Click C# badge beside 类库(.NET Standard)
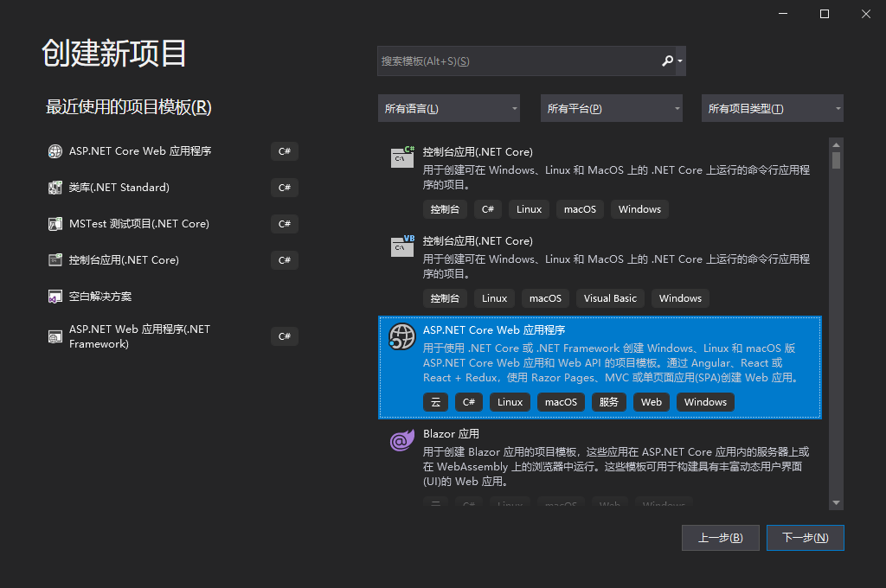Viewport: 886px width, 588px height. click(284, 188)
